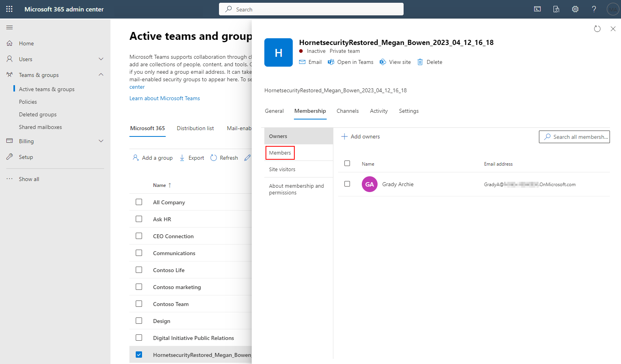Viewport: 621px width, 364px height.
Task: Check the Grady Archie row checkbox
Action: click(347, 184)
